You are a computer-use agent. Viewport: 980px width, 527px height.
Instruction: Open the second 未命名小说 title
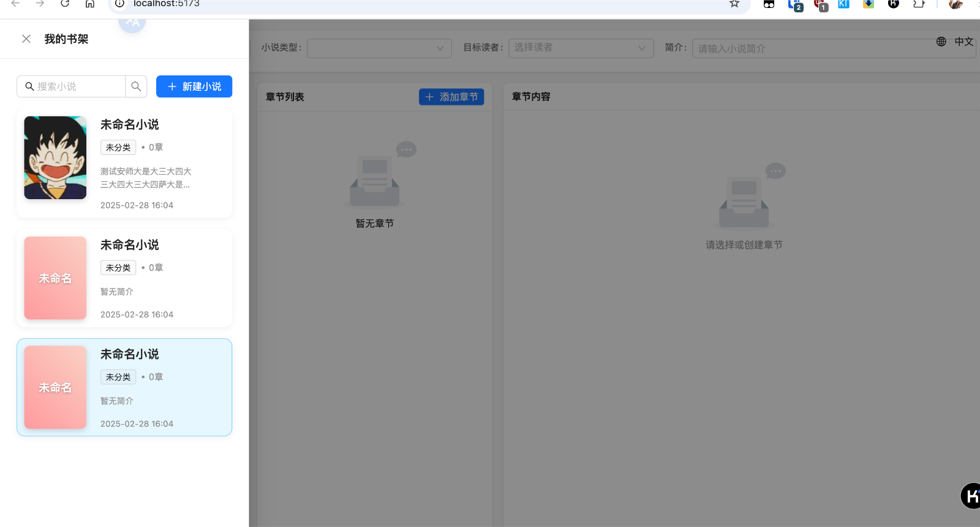pos(130,245)
